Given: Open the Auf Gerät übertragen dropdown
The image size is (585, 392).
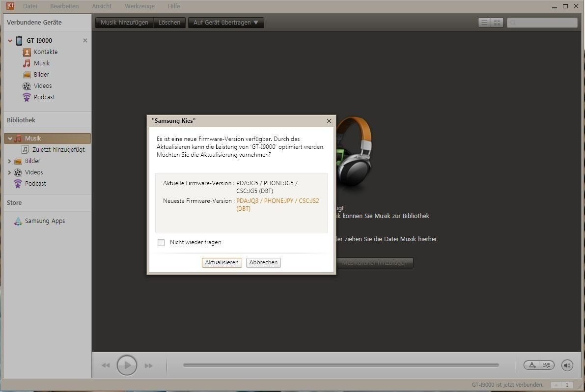Looking at the screenshot, I should pyautogui.click(x=226, y=23).
